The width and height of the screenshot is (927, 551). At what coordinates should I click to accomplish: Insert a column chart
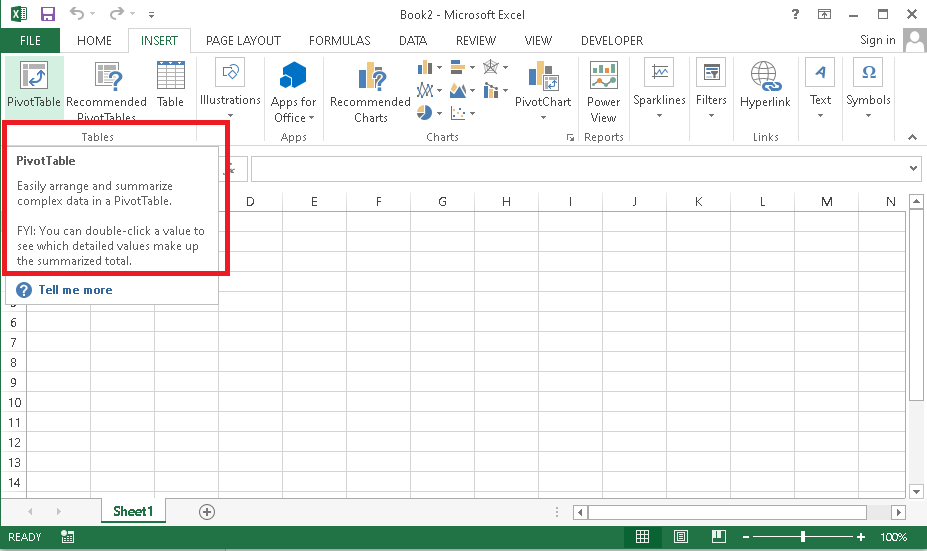coord(430,67)
